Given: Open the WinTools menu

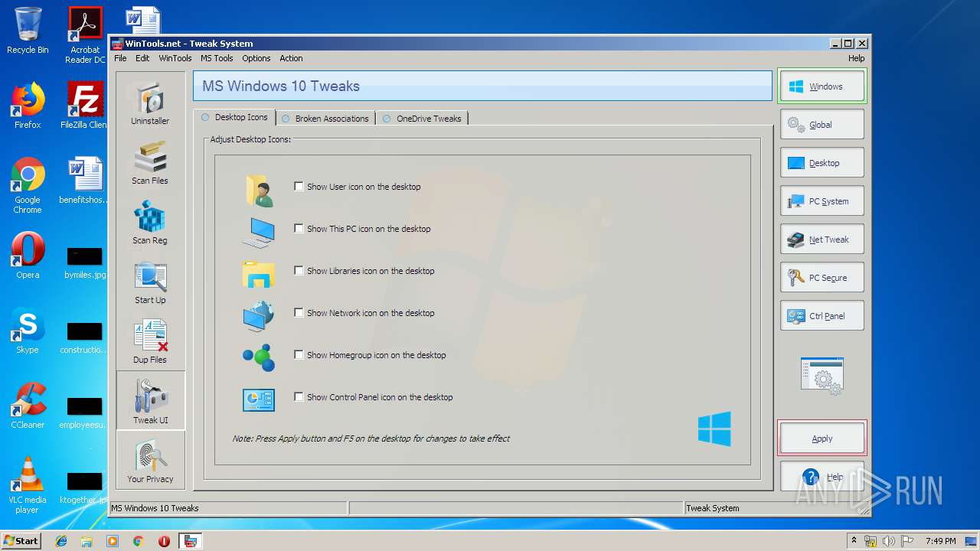Looking at the screenshot, I should tap(175, 58).
